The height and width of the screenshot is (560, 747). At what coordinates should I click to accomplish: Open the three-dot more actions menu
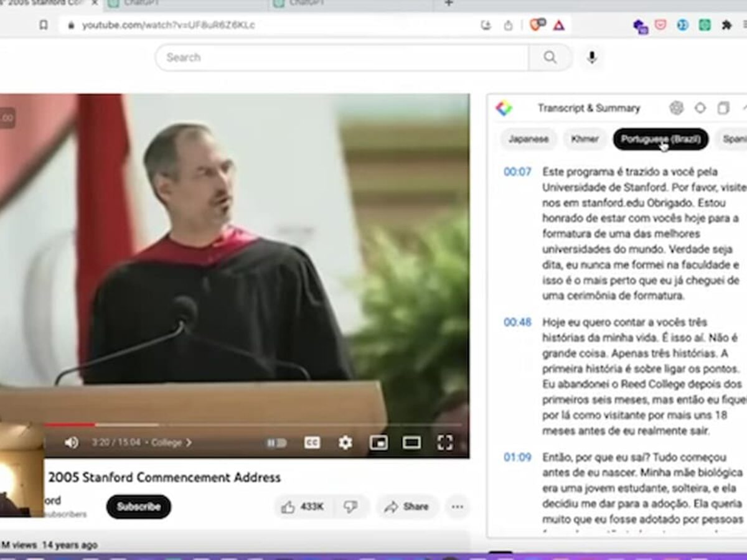click(x=458, y=507)
